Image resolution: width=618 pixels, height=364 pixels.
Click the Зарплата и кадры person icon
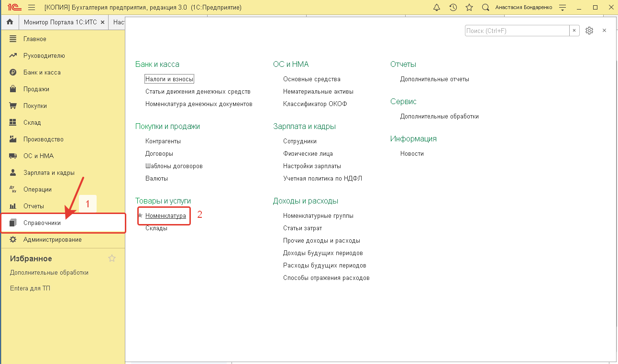[x=13, y=172]
